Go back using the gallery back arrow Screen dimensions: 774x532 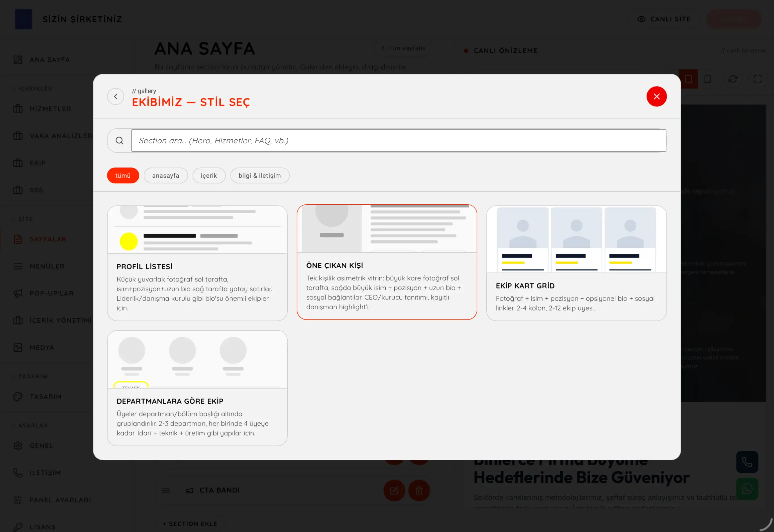115,96
